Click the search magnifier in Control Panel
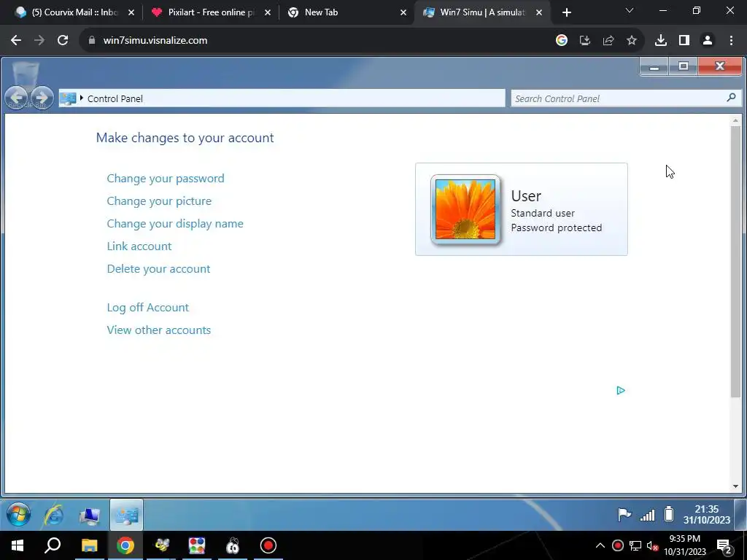The height and width of the screenshot is (560, 747). [x=731, y=98]
